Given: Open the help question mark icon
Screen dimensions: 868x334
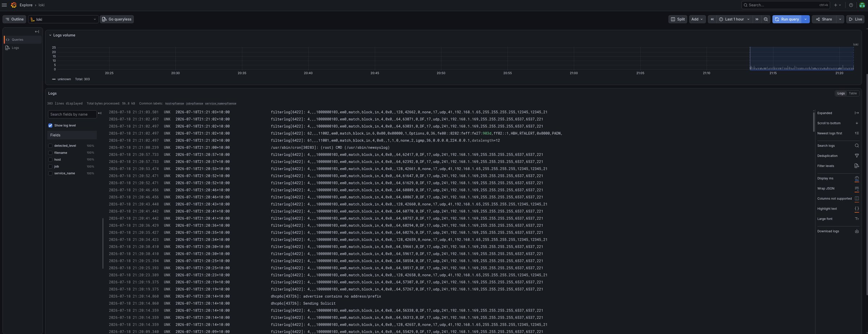Looking at the screenshot, I should pyautogui.click(x=851, y=5).
